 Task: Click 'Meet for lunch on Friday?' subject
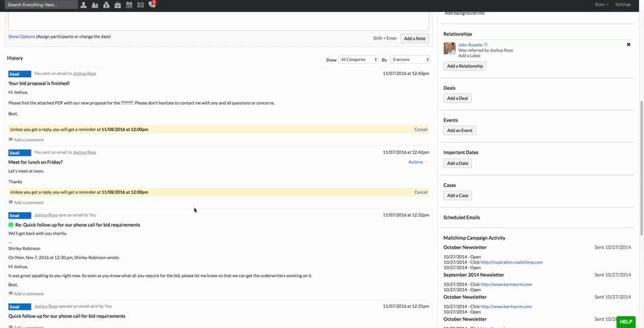(36, 162)
